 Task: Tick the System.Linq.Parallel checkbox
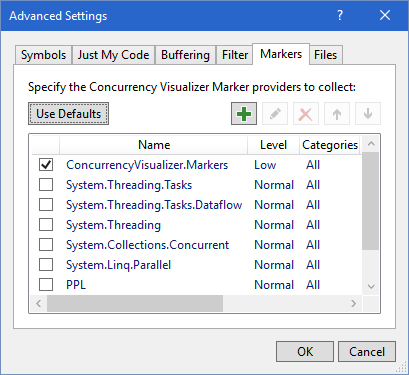click(x=46, y=265)
